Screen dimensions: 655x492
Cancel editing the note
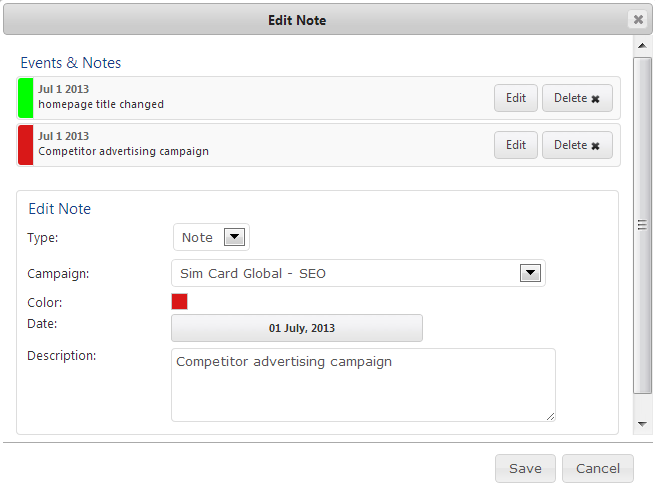tap(598, 468)
